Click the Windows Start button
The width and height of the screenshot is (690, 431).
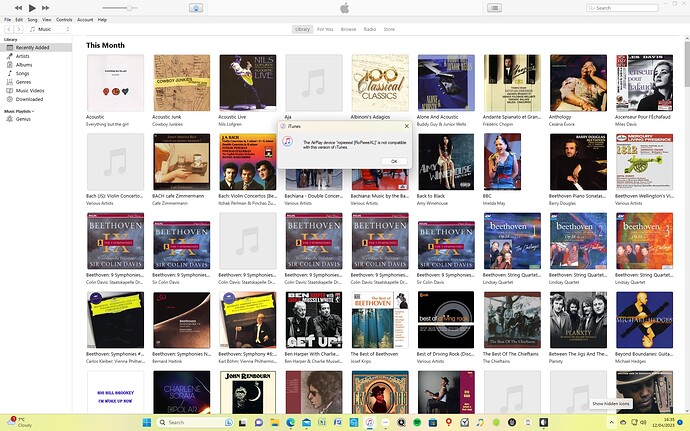(x=147, y=422)
